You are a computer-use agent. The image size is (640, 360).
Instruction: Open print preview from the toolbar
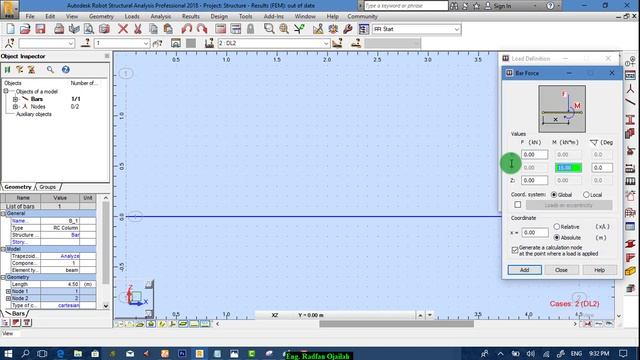[x=89, y=29]
